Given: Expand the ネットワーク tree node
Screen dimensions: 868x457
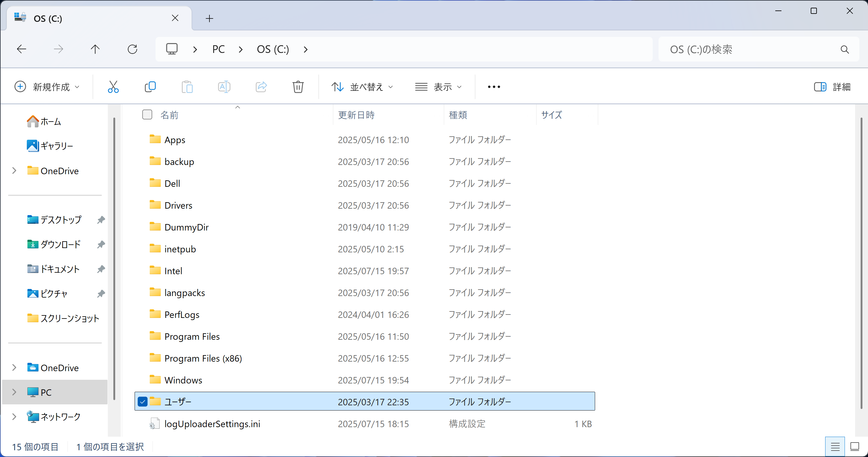Looking at the screenshot, I should [14, 417].
